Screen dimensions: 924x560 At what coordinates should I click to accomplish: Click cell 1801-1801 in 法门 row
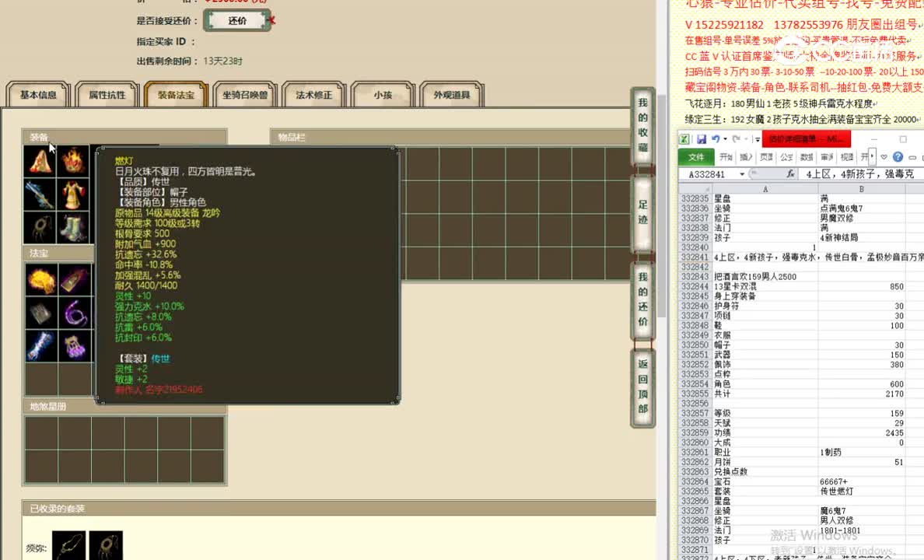click(x=861, y=530)
